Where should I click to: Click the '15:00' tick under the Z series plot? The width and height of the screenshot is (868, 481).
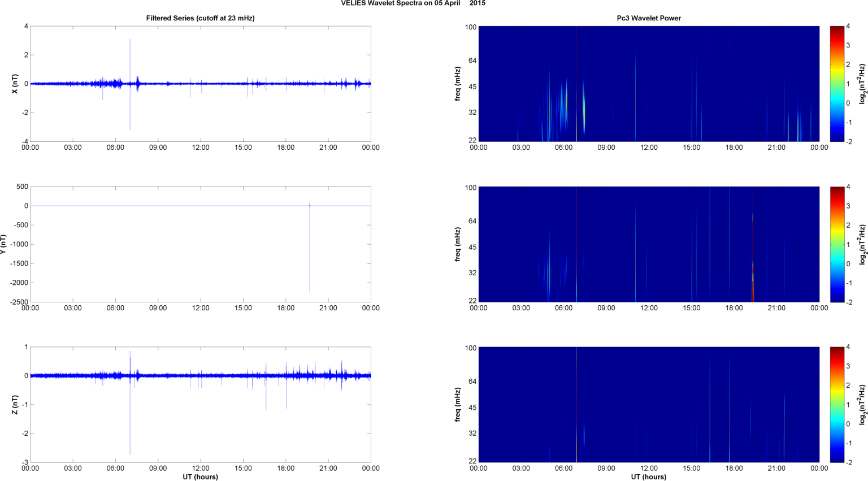click(x=243, y=468)
